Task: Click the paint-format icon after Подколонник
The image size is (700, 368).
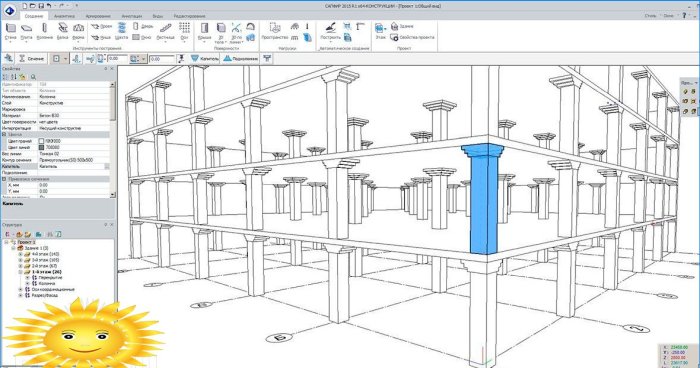Action: pyautogui.click(x=267, y=59)
